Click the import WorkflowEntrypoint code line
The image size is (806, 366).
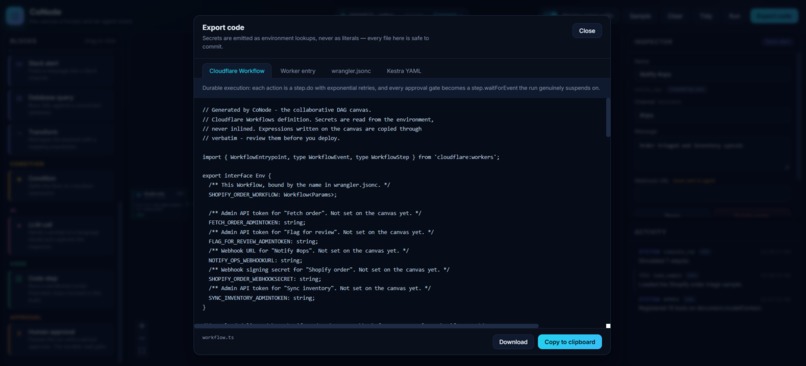[x=351, y=157]
